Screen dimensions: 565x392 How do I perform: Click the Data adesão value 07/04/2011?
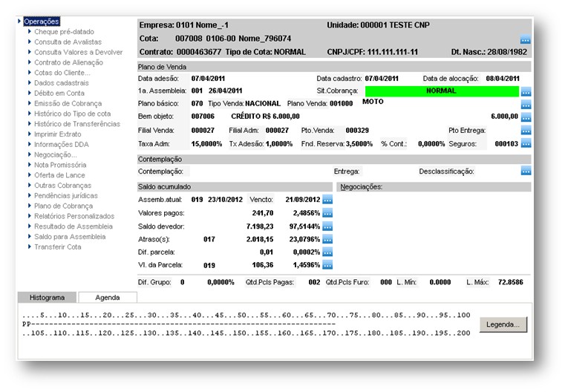coord(208,79)
